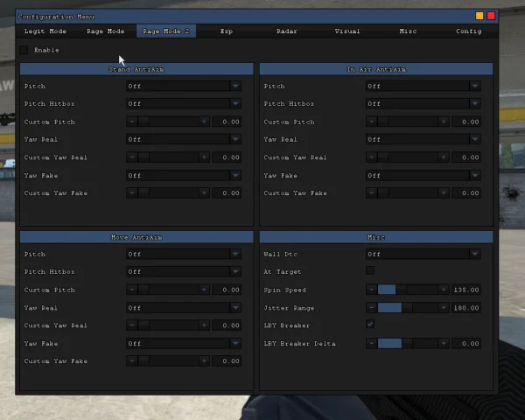Viewport: 525px width, 420px height.
Task: Open Stand AntiAim Pitch dropdown
Action: pos(184,86)
